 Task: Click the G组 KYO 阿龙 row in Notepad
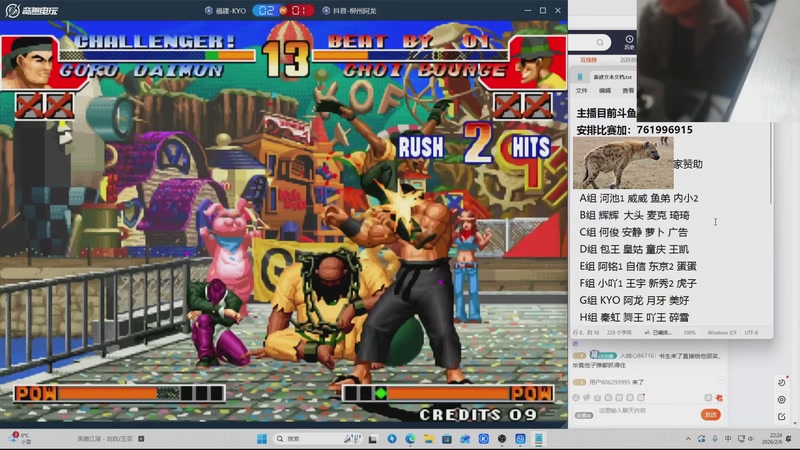coord(634,300)
